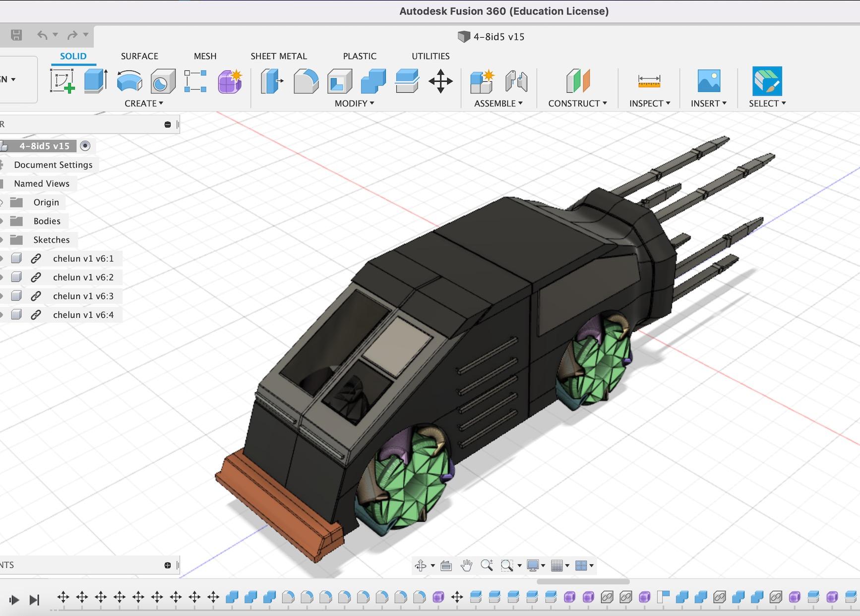This screenshot has height=616, width=860.
Task: Open the SELECT dropdown menu
Action: (x=767, y=103)
